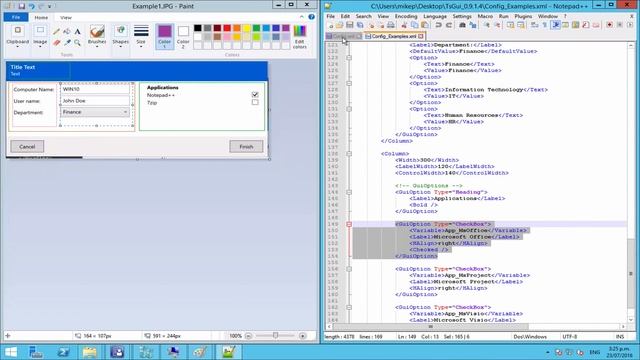Click the Cut scissors icon in Notepad++
This screenshot has width=640, height=360.
pyautogui.click(x=404, y=25)
